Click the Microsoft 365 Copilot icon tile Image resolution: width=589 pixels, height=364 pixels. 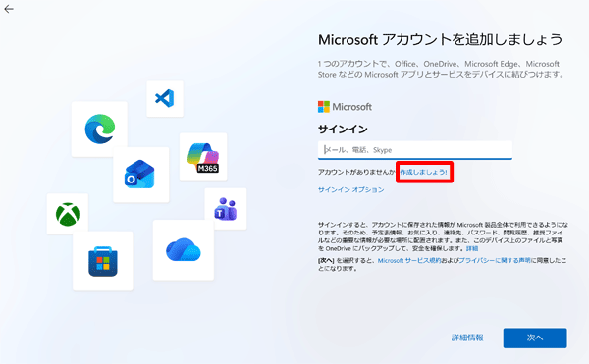[x=203, y=157]
